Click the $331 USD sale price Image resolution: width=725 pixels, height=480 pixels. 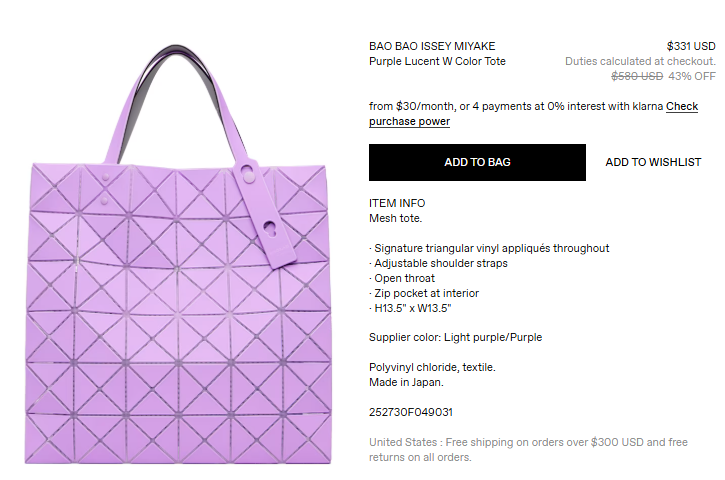(691, 46)
